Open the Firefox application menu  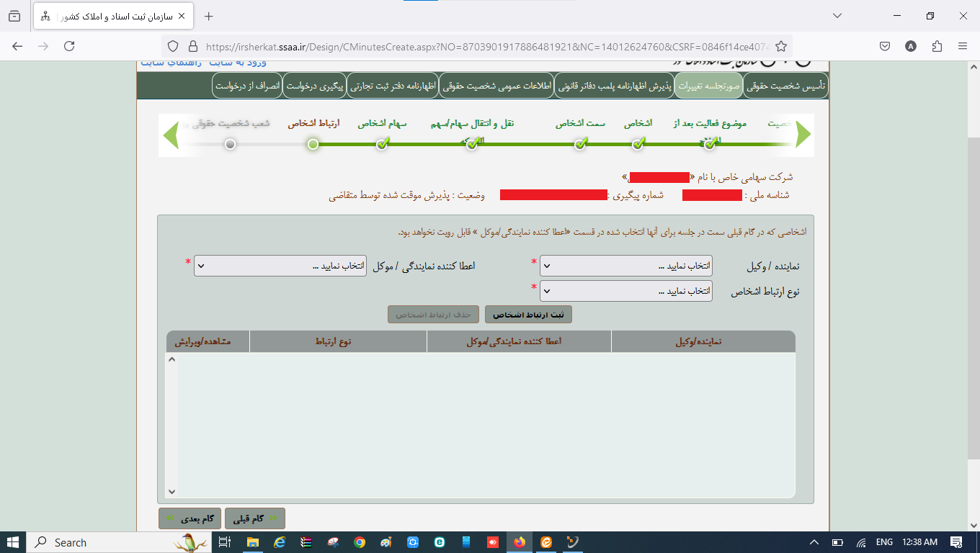click(963, 46)
